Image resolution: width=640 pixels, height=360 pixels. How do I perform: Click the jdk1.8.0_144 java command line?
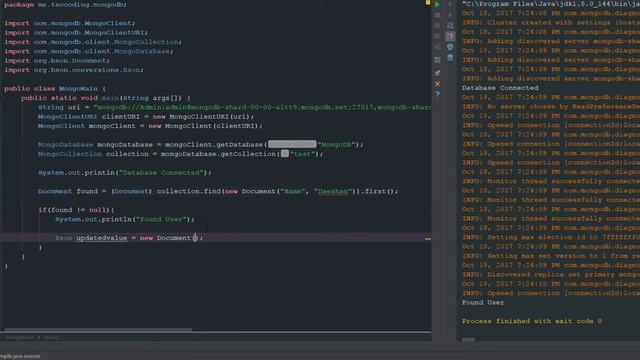(551, 4)
